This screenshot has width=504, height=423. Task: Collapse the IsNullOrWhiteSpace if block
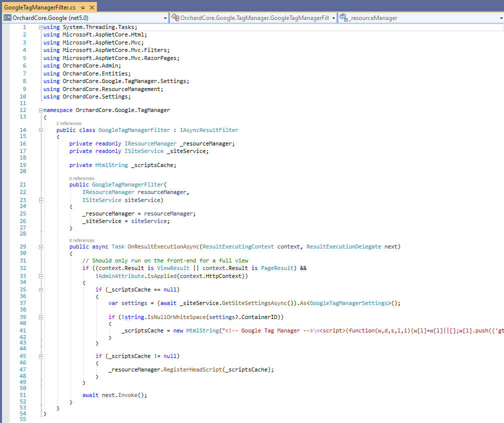point(41,317)
